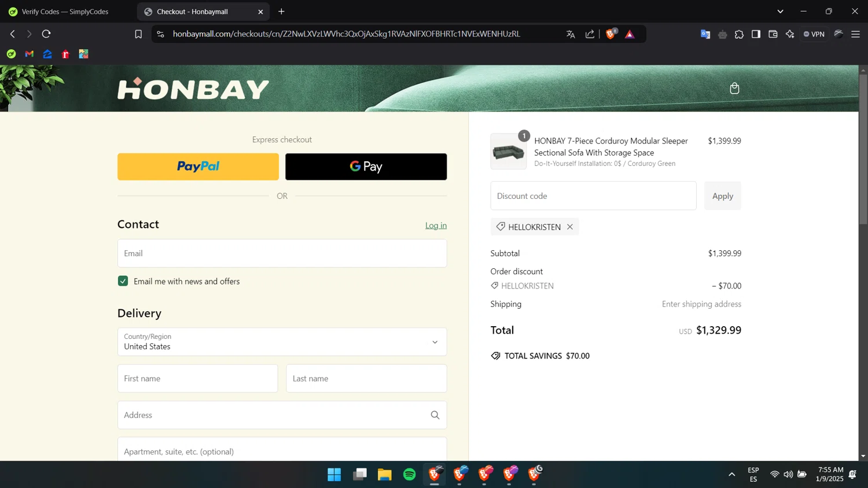Open the date and time clock
The width and height of the screenshot is (868, 488).
click(830, 474)
